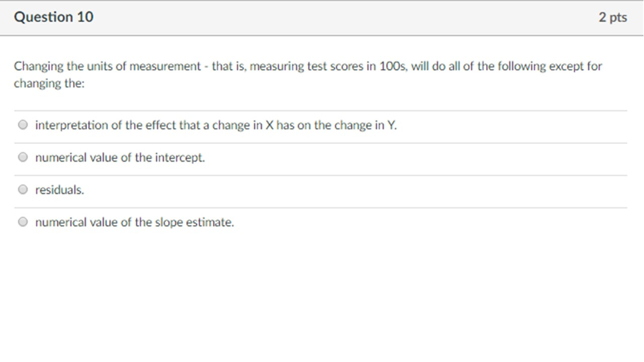Click the slope estimate answer text
Viewport: 644px width, 362px height.
click(x=134, y=222)
